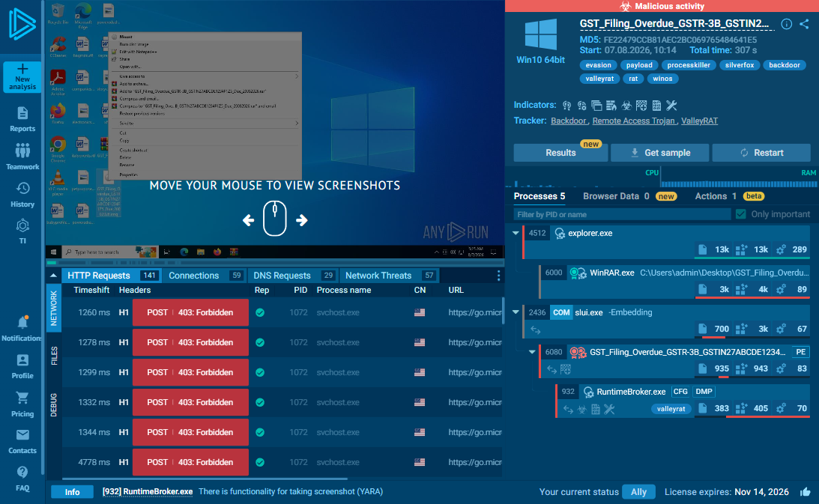Viewport: 819px width, 504px height.
Task: Start a New analysis
Action: [x=22, y=77]
